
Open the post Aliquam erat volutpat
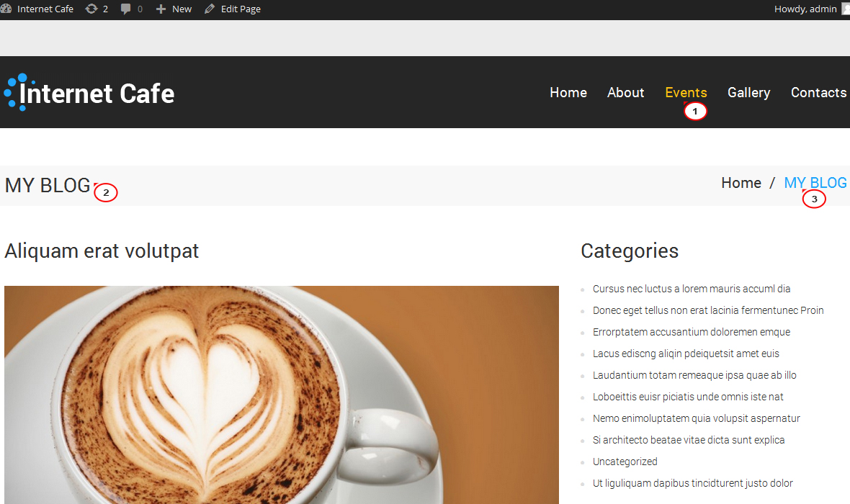tap(102, 251)
